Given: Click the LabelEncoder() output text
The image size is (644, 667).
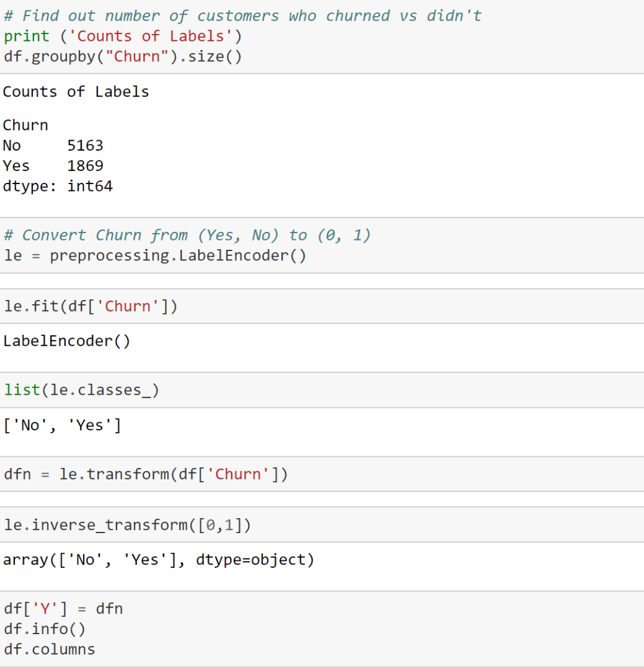Looking at the screenshot, I should (67, 341).
